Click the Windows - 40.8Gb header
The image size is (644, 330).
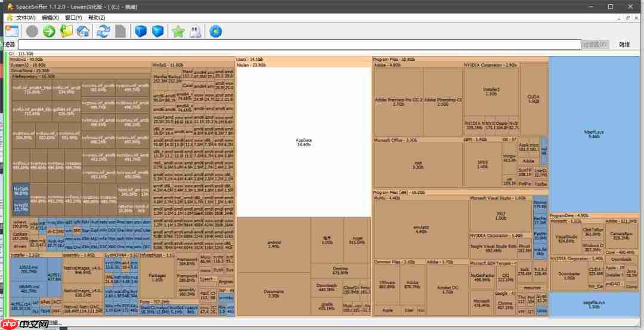tap(27, 60)
